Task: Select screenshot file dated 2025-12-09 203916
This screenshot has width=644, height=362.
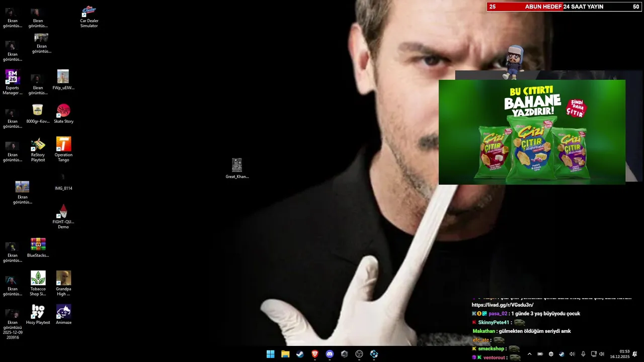Action: tap(13, 324)
